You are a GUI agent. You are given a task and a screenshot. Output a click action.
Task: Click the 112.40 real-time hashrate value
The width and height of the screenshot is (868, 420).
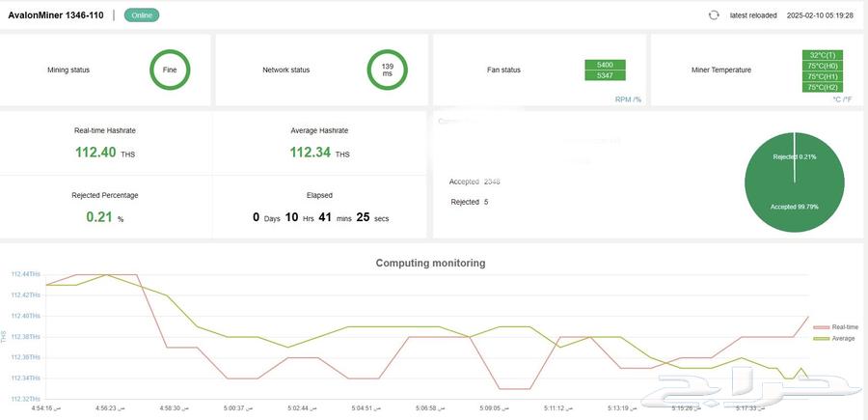[95, 153]
